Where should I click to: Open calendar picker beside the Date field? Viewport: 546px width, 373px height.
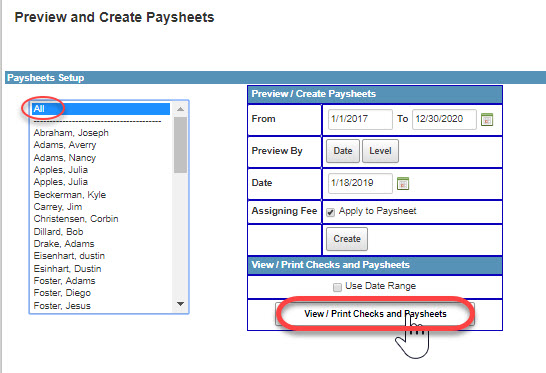click(x=403, y=184)
